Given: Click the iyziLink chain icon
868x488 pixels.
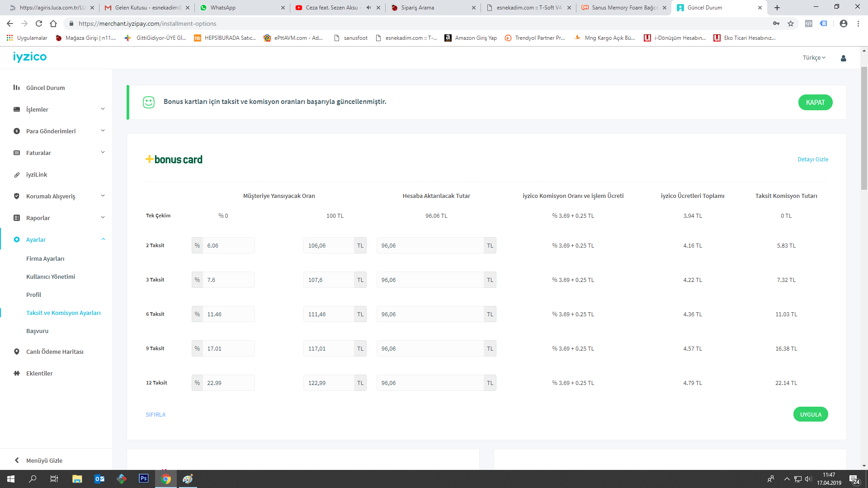Looking at the screenshot, I should (17, 174).
